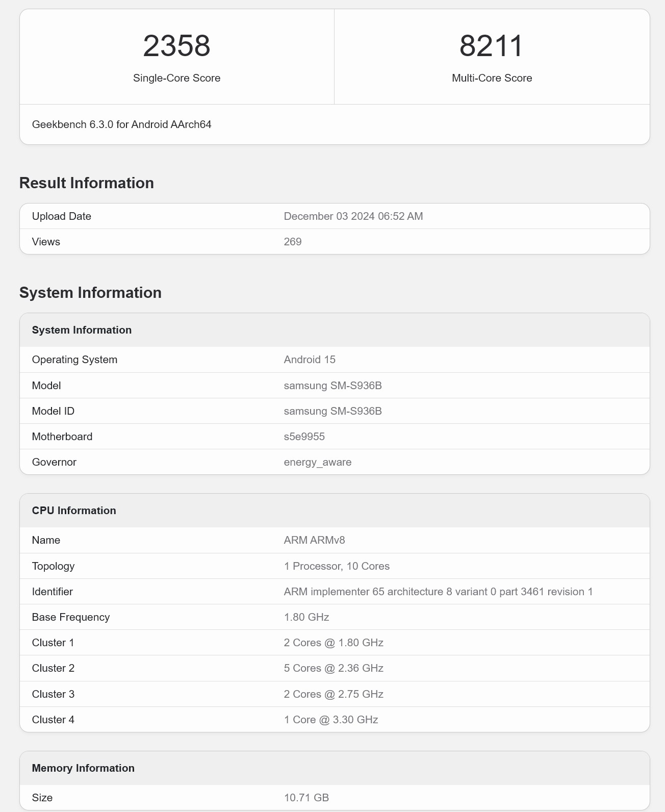The height and width of the screenshot is (812, 665).
Task: Click the samsung SM-S936B value in Model row
Action: pyautogui.click(x=332, y=386)
